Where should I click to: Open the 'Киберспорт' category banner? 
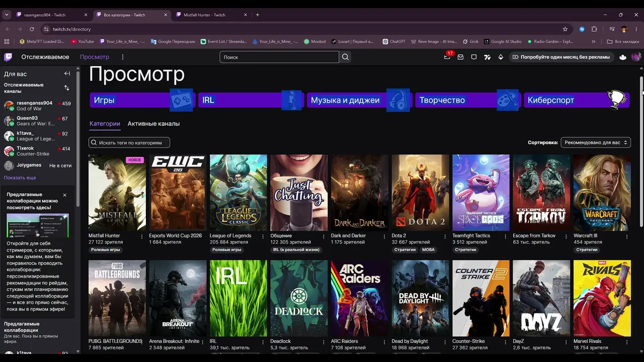coord(577,100)
